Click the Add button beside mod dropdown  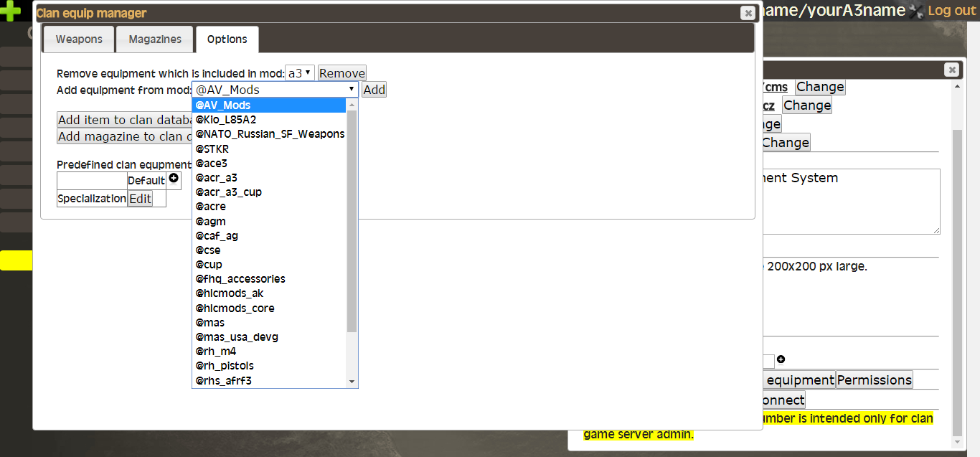tap(374, 90)
